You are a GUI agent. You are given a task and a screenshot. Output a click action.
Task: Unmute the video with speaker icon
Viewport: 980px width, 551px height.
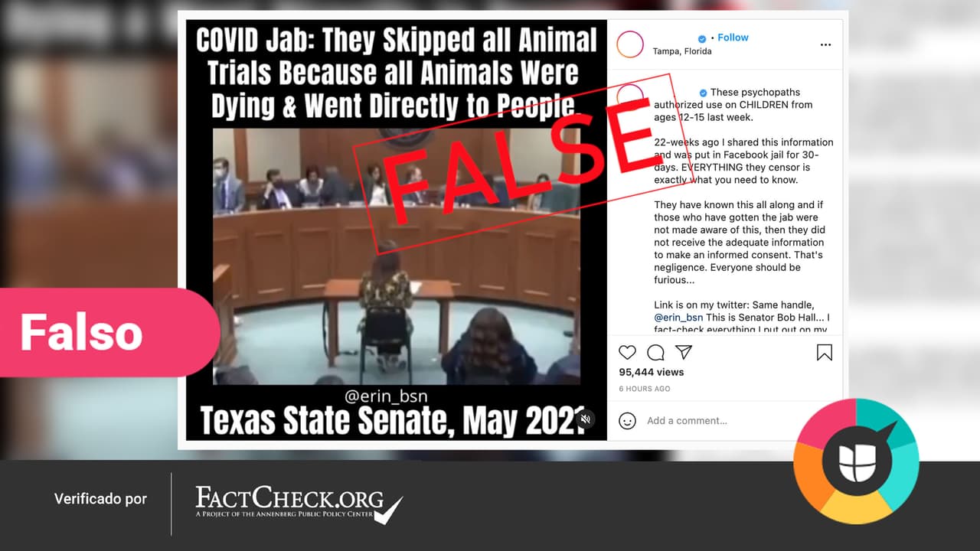click(x=586, y=419)
